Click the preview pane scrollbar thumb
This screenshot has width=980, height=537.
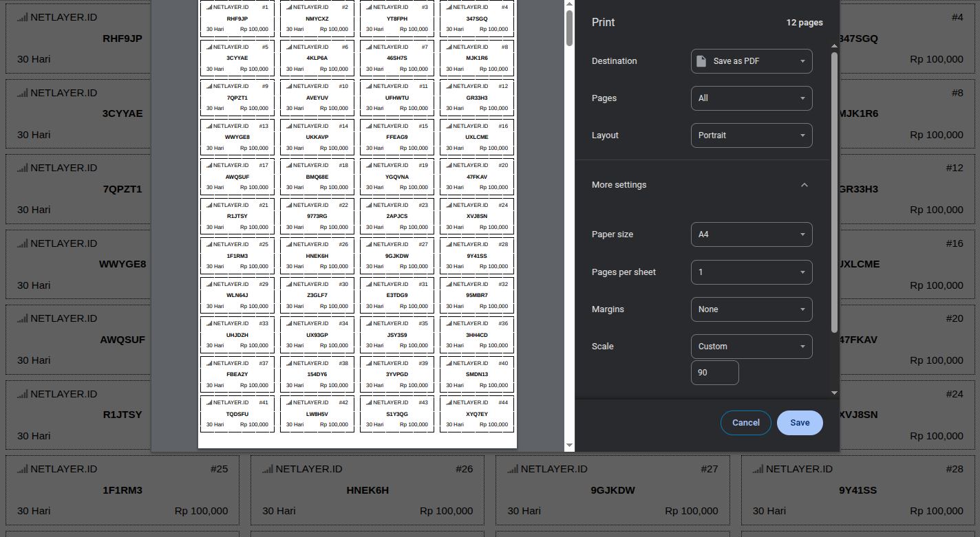pyautogui.click(x=569, y=28)
